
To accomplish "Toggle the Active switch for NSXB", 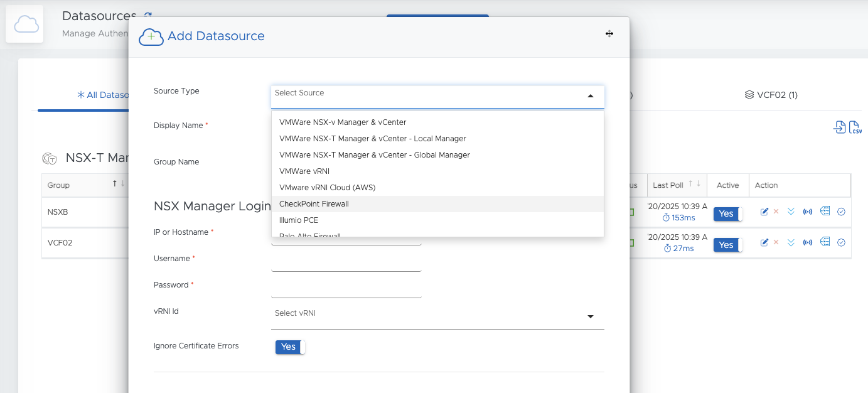I will [727, 214].
